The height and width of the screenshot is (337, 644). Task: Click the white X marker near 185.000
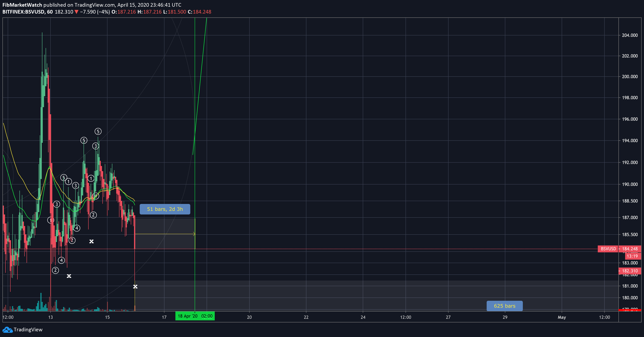91,241
